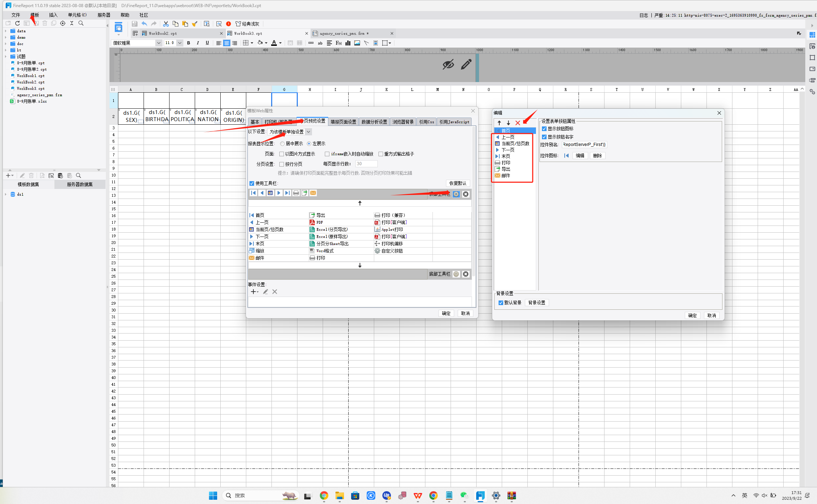Add an event with the plus icon
817x504 pixels.
(x=253, y=292)
